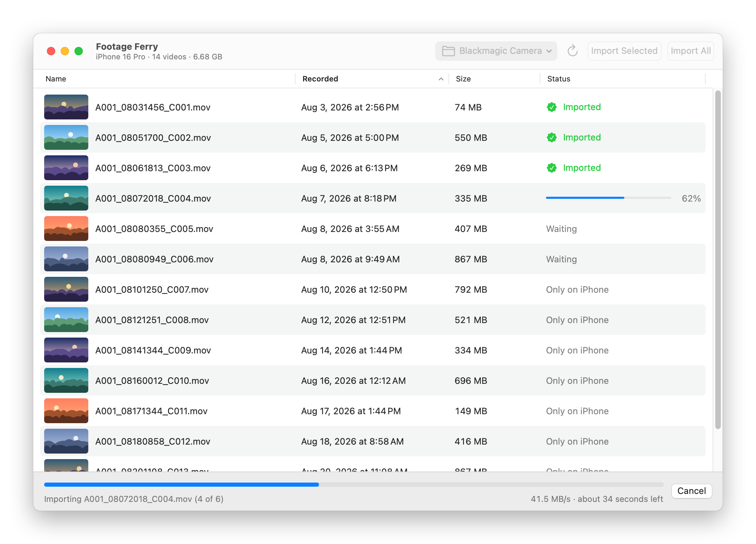756x544 pixels.
Task: Click folder icon in Blackmagic Camera selector
Action: 448,51
